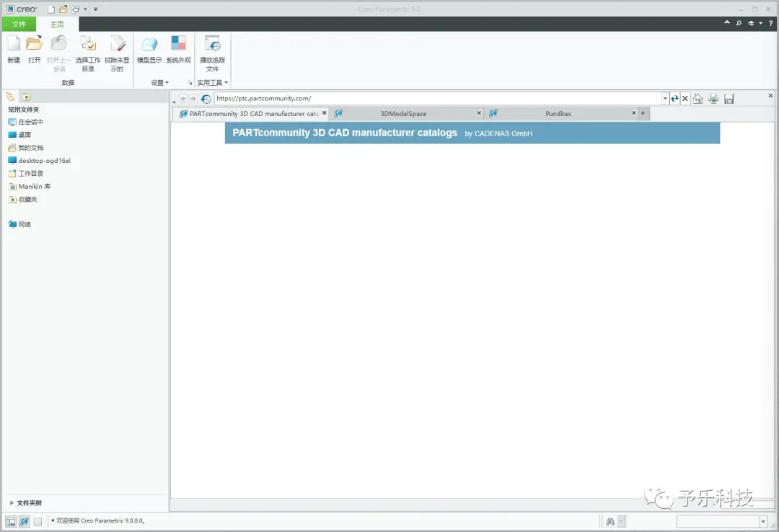Open the 设置 group dropdown
Viewport: 779px width, 532px height.
160,82
